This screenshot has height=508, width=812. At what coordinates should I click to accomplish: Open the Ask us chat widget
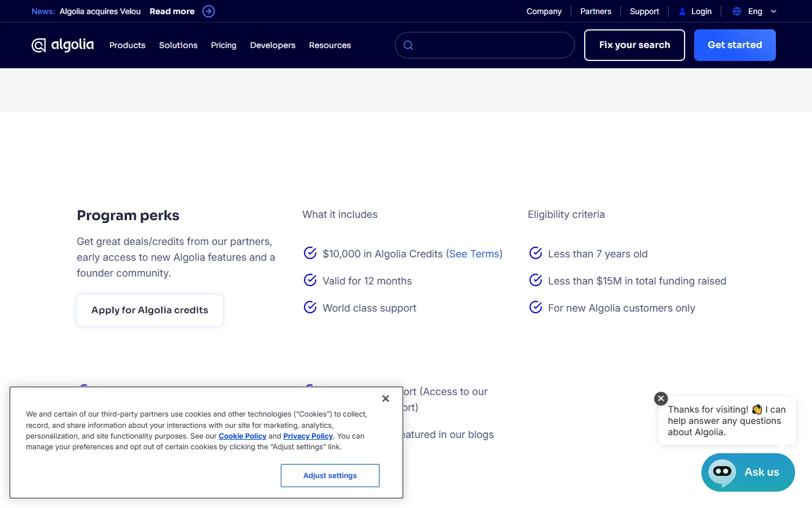click(x=748, y=472)
